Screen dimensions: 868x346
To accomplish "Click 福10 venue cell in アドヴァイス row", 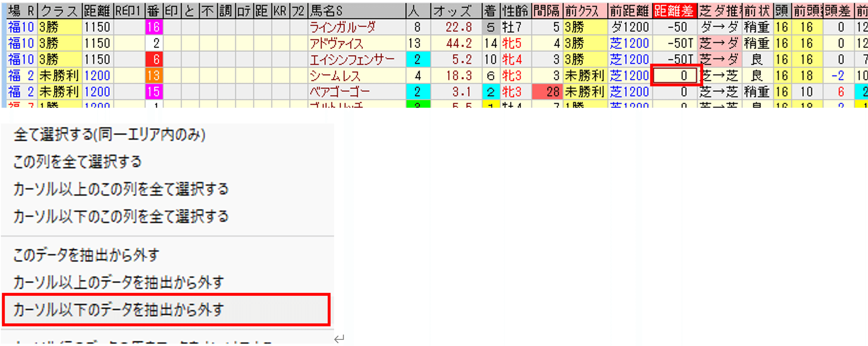I will (21, 43).
